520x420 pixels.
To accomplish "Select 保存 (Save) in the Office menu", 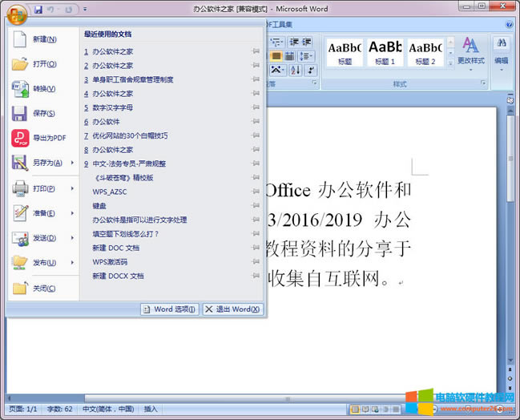I will click(x=44, y=113).
